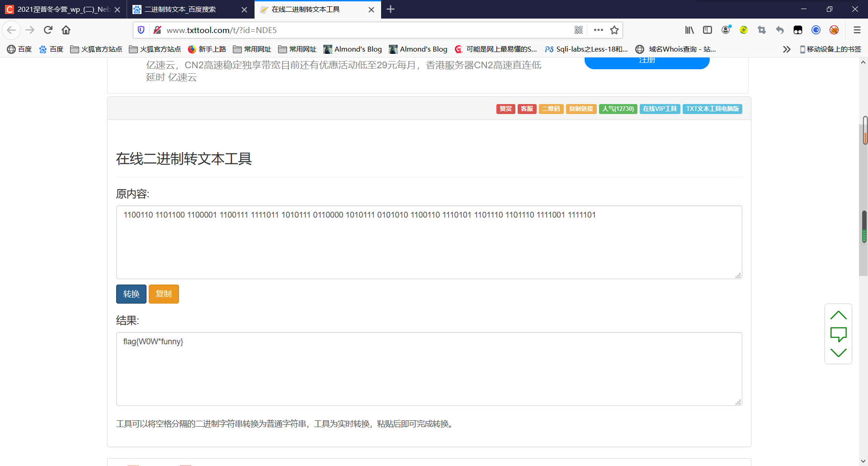Click the 在线VIP工具 tag link
Viewport: 868px width, 466px height.
click(660, 109)
